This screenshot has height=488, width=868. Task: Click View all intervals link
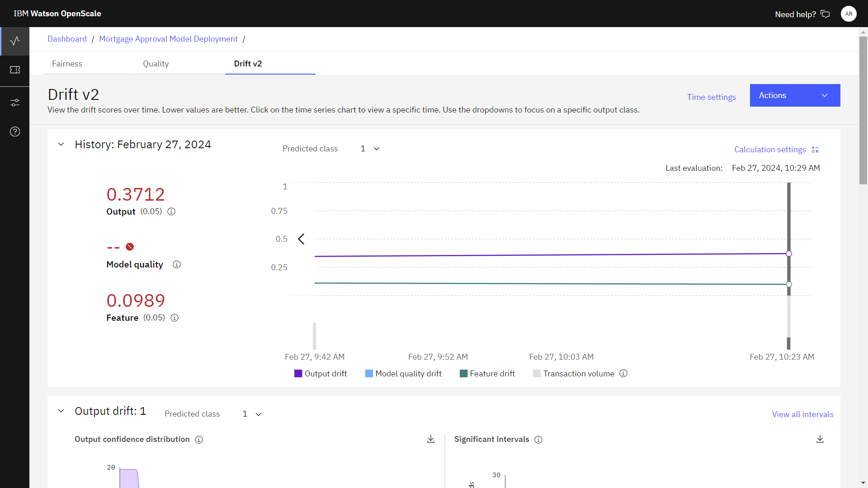[x=802, y=414]
